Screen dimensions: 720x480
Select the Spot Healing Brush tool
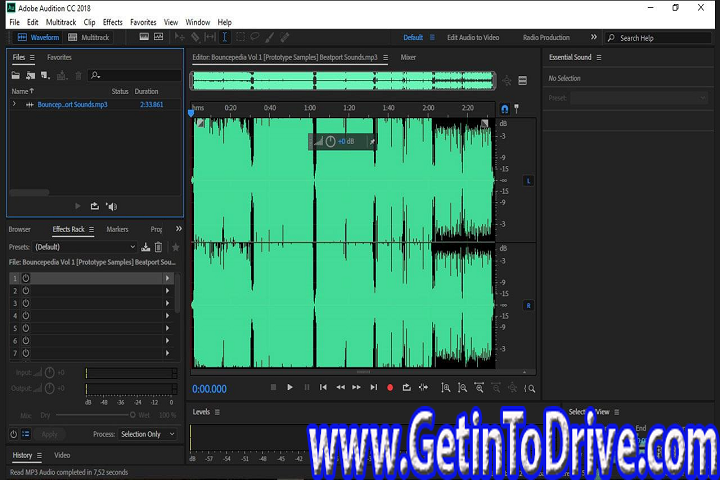pos(285,37)
